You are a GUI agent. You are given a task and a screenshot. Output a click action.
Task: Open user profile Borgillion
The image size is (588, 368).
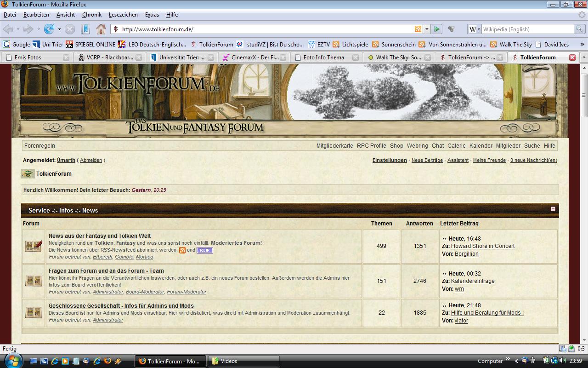(467, 254)
